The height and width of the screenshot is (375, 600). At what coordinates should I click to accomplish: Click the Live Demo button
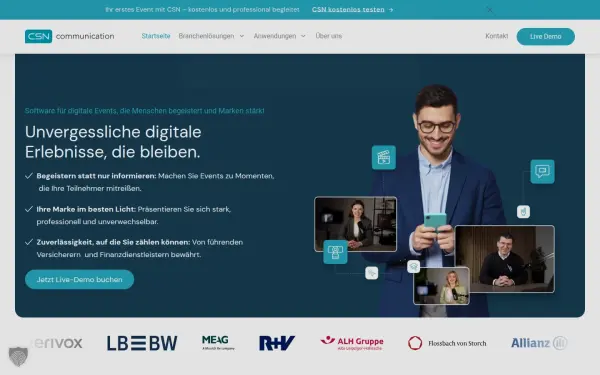click(546, 36)
